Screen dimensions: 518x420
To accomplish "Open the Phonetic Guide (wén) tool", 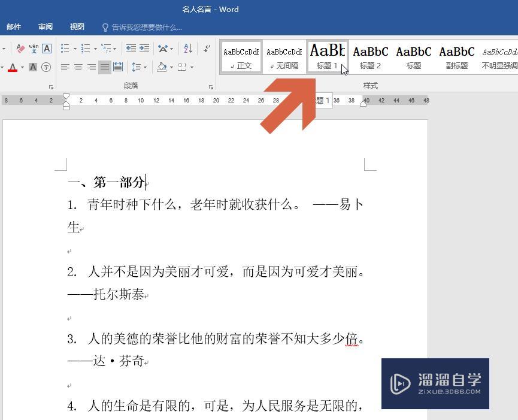I will click(x=34, y=49).
